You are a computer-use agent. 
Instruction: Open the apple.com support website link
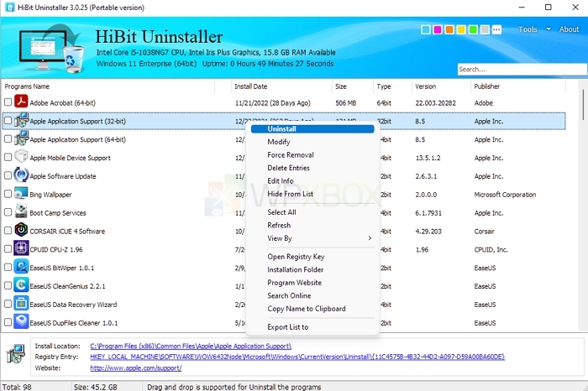tap(136, 368)
